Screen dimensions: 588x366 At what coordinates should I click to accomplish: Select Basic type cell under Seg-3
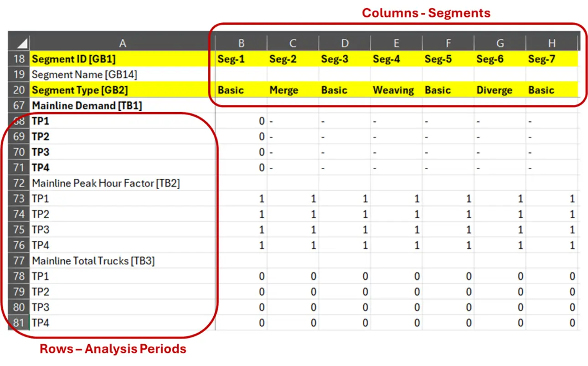click(x=345, y=90)
